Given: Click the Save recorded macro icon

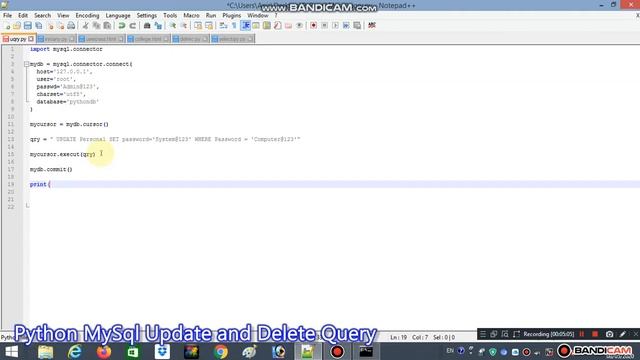Looking at the screenshot, I should click(x=357, y=26).
